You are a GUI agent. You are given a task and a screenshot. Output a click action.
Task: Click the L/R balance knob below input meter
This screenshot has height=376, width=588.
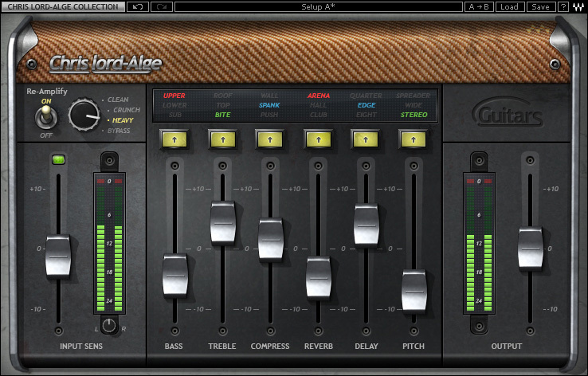pos(109,326)
